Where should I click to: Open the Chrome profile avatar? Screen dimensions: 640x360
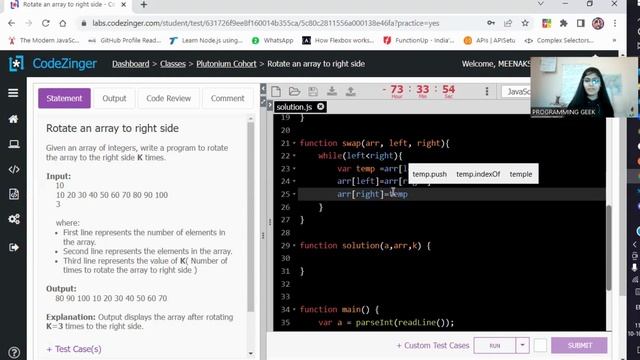tap(598, 23)
